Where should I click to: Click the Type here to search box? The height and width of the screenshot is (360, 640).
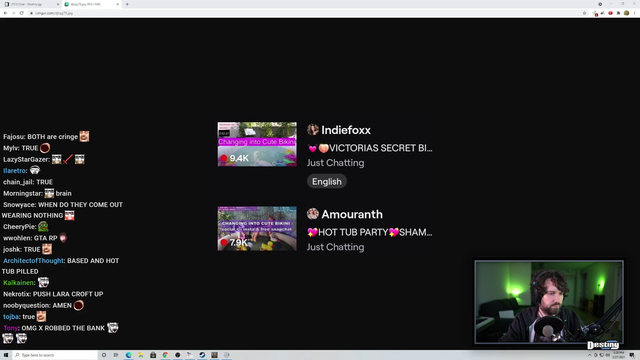pos(55,355)
